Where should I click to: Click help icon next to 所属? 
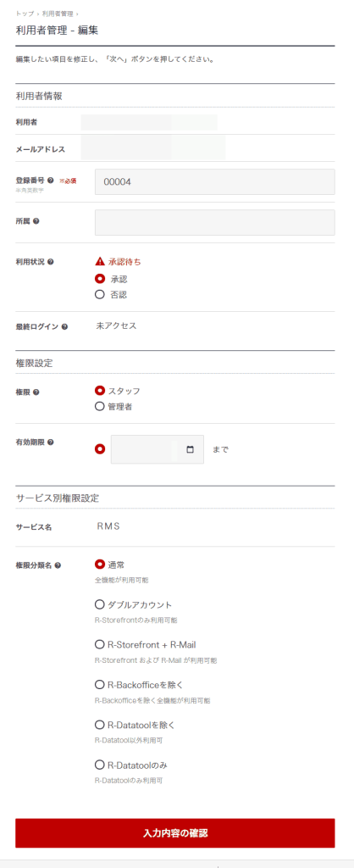(36, 221)
